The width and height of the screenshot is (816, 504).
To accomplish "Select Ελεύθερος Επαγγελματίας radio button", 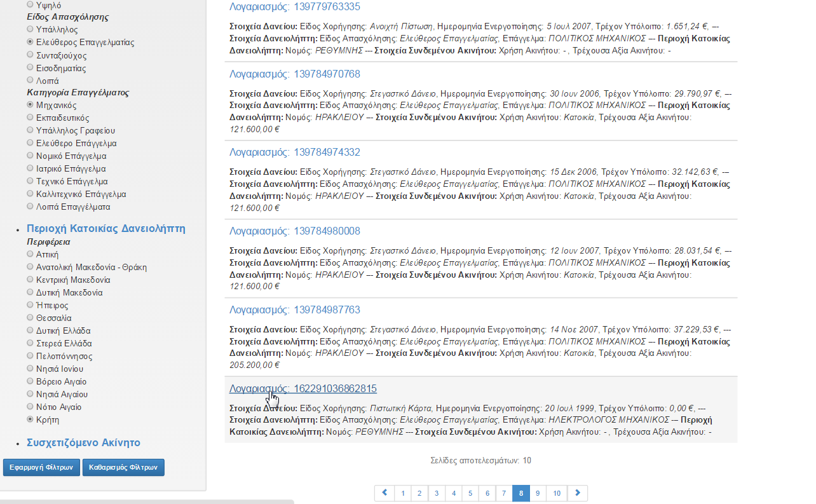I will pyautogui.click(x=31, y=42).
